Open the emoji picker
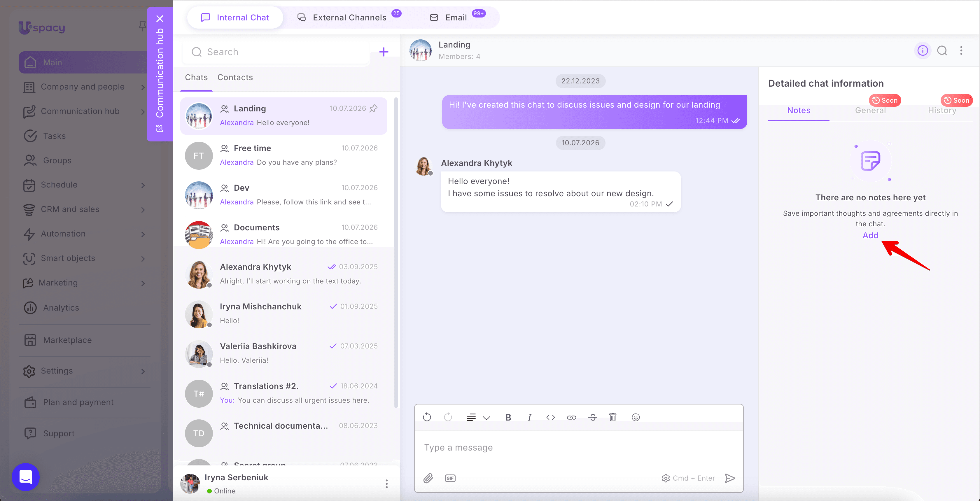Viewport: 980px width, 501px height. [x=636, y=417]
